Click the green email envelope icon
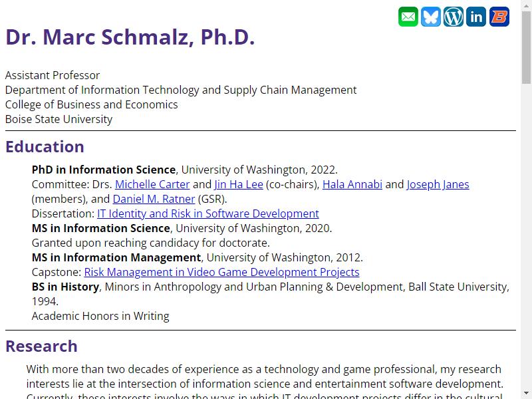Screen dimensions: 532x399 [x=408, y=17]
